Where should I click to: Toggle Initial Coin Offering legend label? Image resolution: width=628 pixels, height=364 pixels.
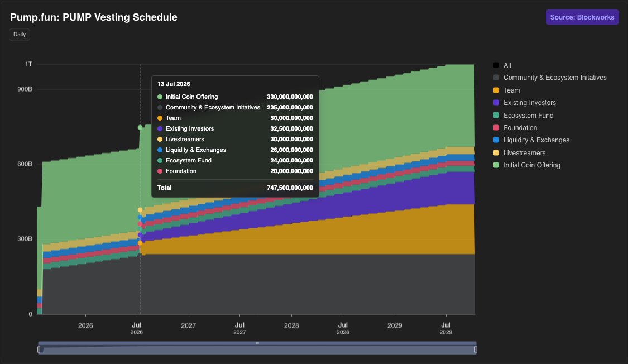(x=532, y=165)
